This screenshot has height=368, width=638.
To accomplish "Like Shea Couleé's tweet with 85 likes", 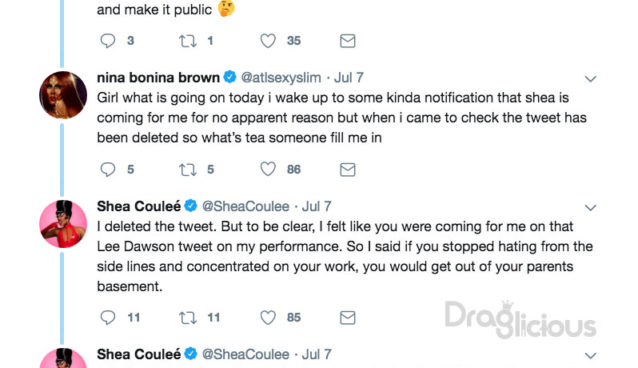I will [268, 317].
